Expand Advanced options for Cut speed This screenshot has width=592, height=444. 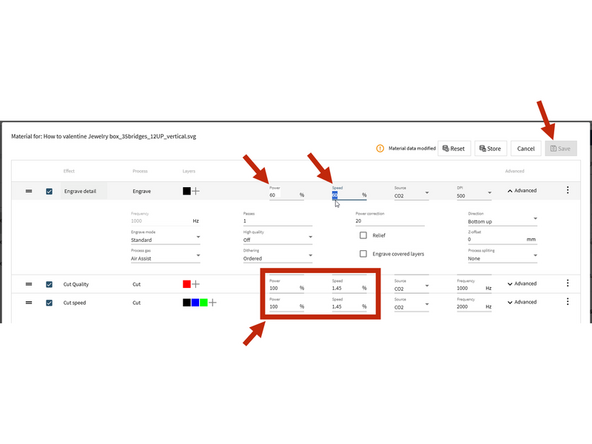(522, 302)
